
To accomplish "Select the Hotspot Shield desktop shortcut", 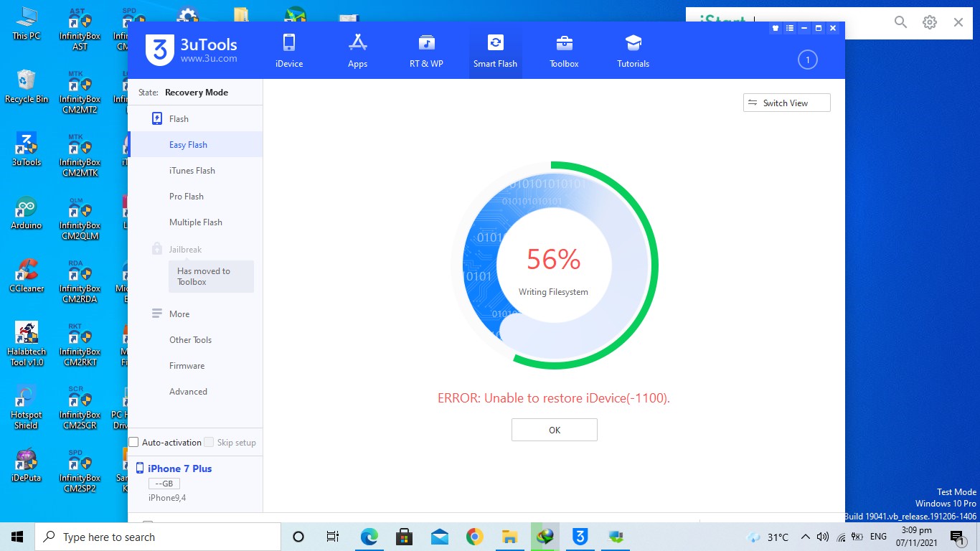I will coord(27,407).
